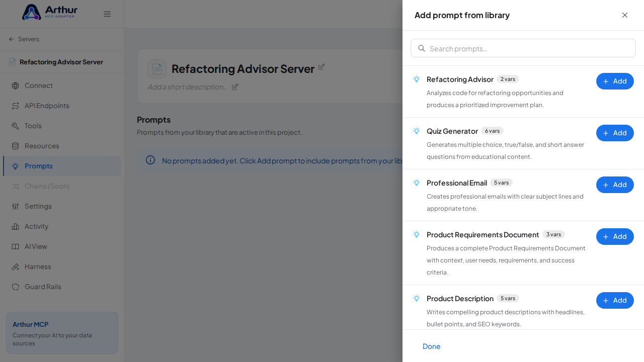Go to API Endpoints
Screen dimensions: 644x362
coord(62,106)
